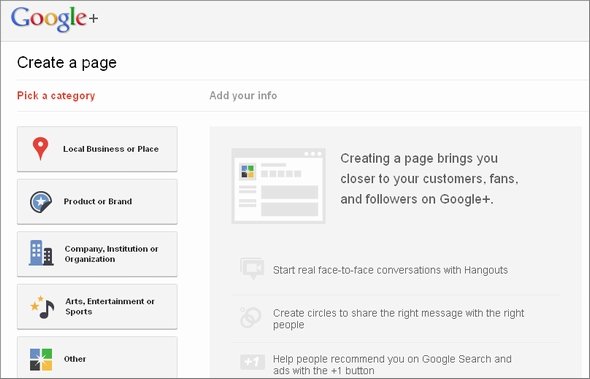Click the Create a page heading

67,63
